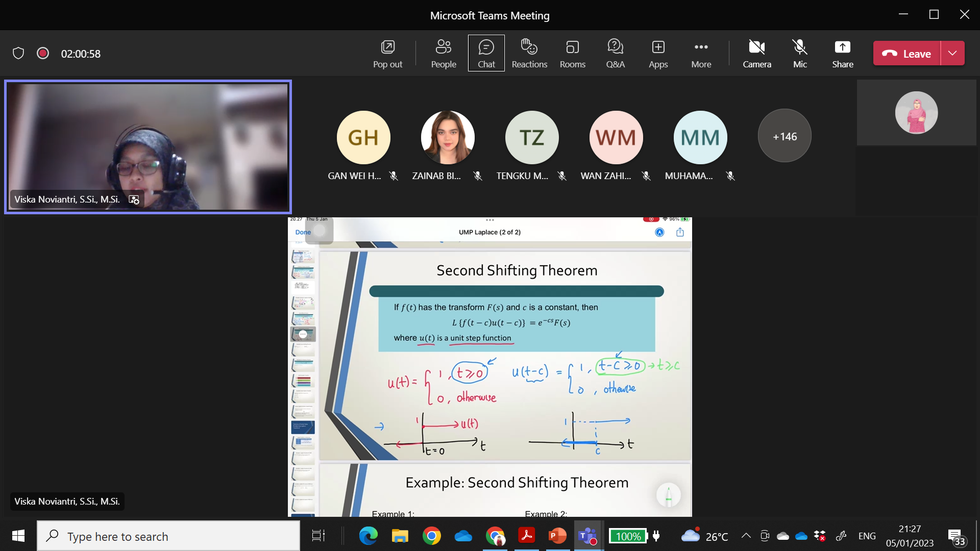Open second Chrome profile icon on taskbar
Screen dimensions: 980x551
coord(495,536)
